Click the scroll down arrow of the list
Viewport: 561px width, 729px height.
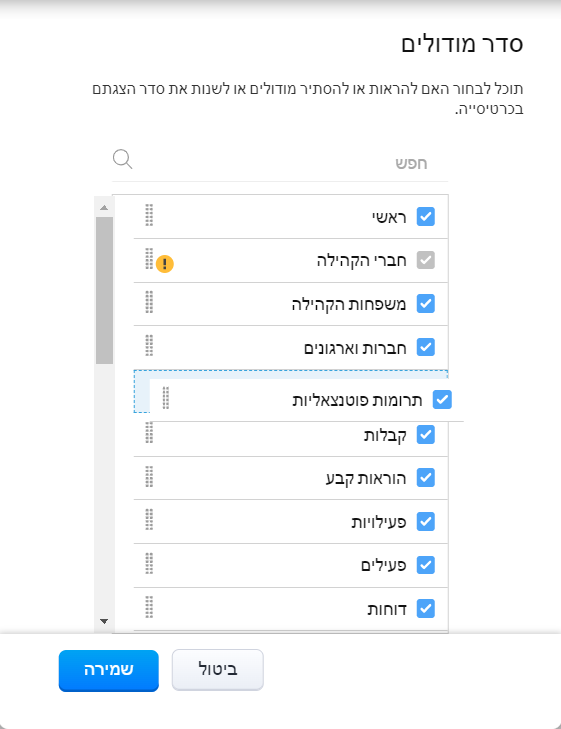pos(104,622)
